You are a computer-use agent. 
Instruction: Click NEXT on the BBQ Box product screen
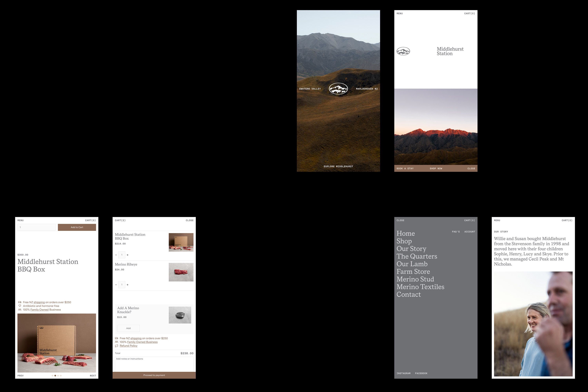click(93, 376)
